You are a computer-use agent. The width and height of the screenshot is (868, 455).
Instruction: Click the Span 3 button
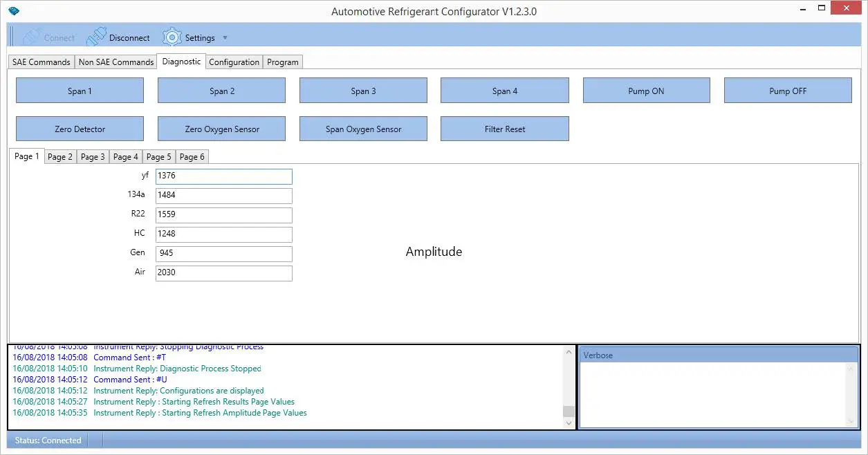point(363,91)
